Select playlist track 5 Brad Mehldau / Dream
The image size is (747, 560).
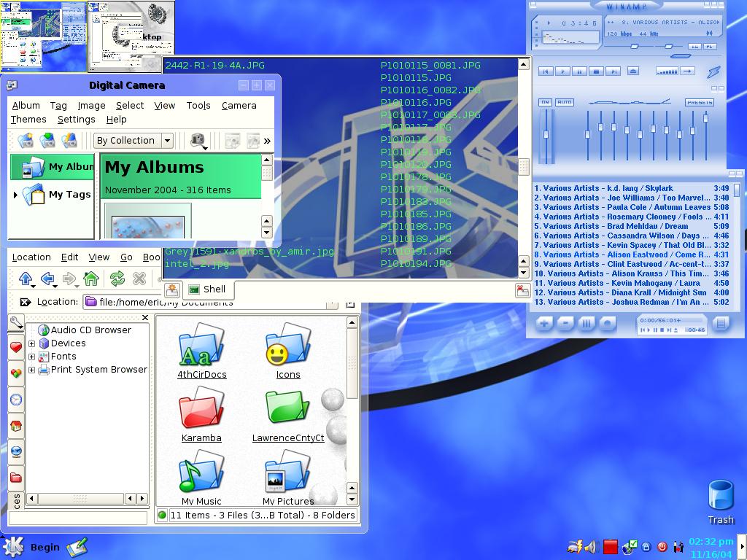(632, 226)
